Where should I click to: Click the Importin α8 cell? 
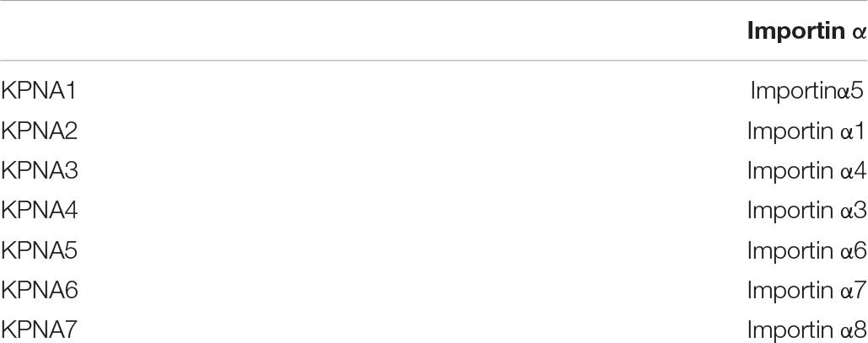point(806,330)
